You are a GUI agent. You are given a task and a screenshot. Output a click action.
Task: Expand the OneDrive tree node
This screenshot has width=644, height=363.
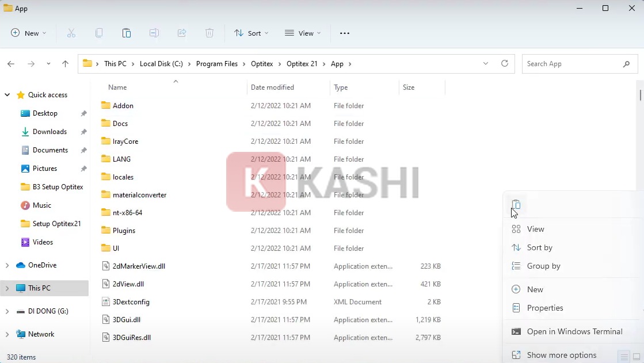pyautogui.click(x=7, y=265)
